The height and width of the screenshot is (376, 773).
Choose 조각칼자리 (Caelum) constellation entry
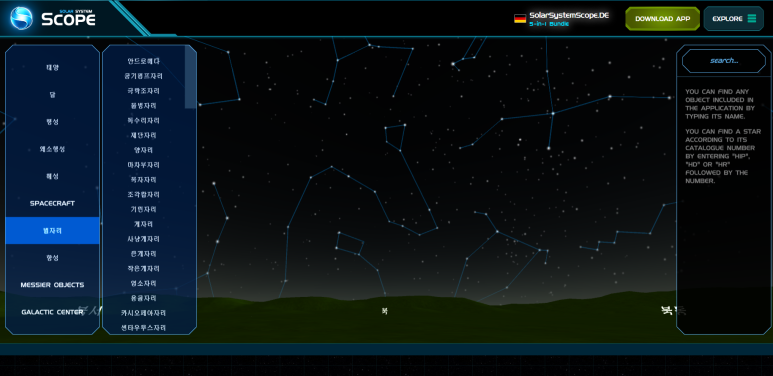[x=143, y=194]
